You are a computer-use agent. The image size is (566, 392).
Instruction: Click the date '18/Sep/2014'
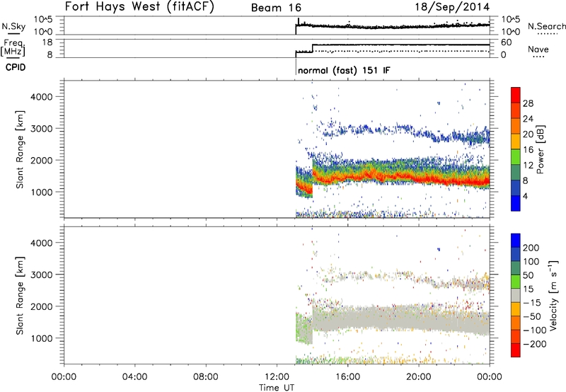coord(452,7)
